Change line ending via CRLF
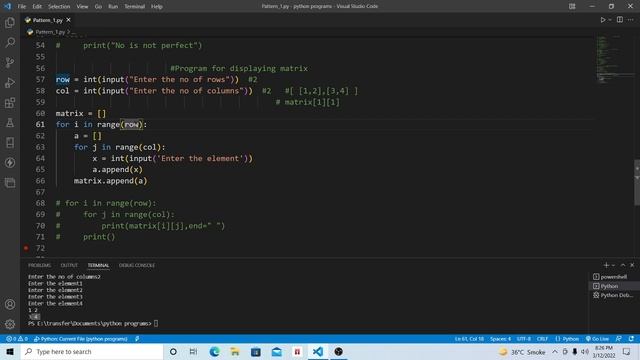 click(x=542, y=339)
